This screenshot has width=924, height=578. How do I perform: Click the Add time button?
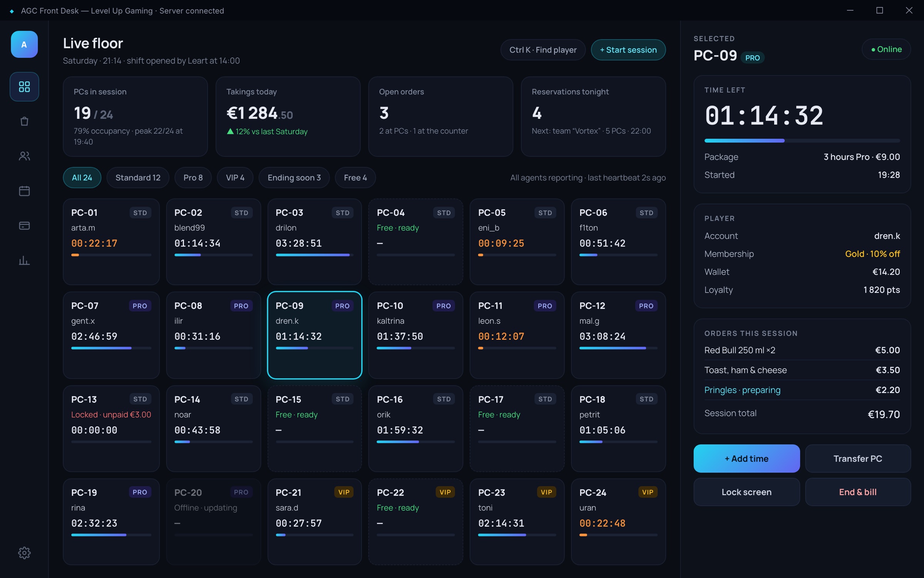tap(747, 459)
